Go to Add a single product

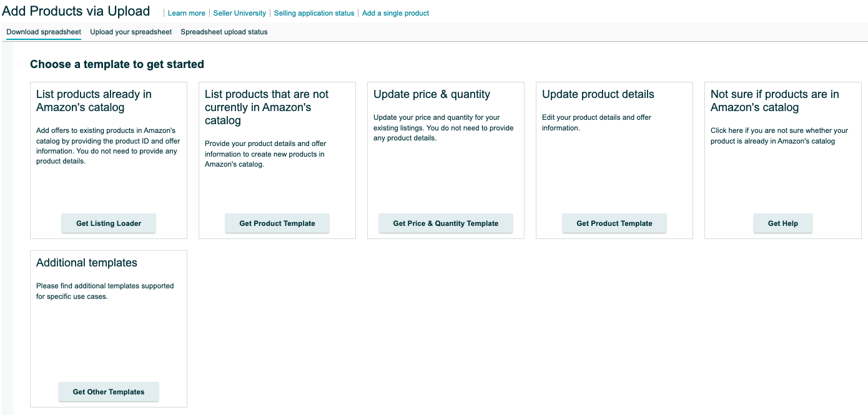(x=396, y=13)
